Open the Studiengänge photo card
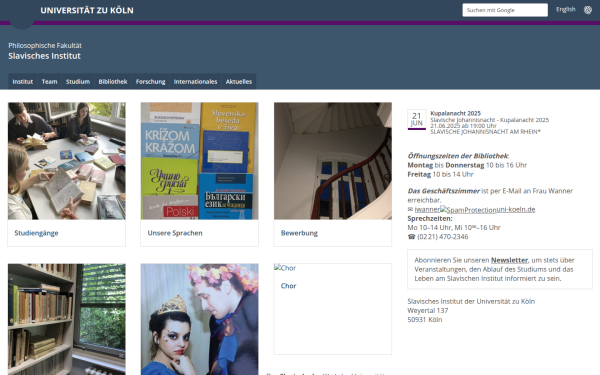Image resolution: width=600 pixels, height=375 pixels. coord(67,174)
